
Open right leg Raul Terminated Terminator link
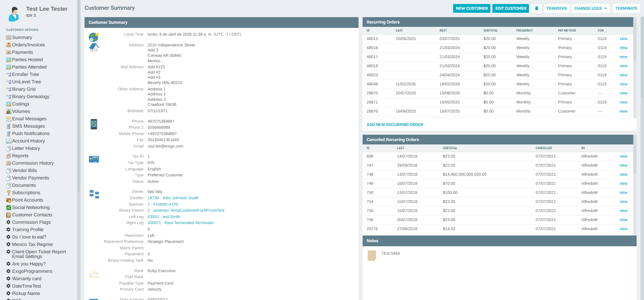pyautogui.click(x=181, y=223)
